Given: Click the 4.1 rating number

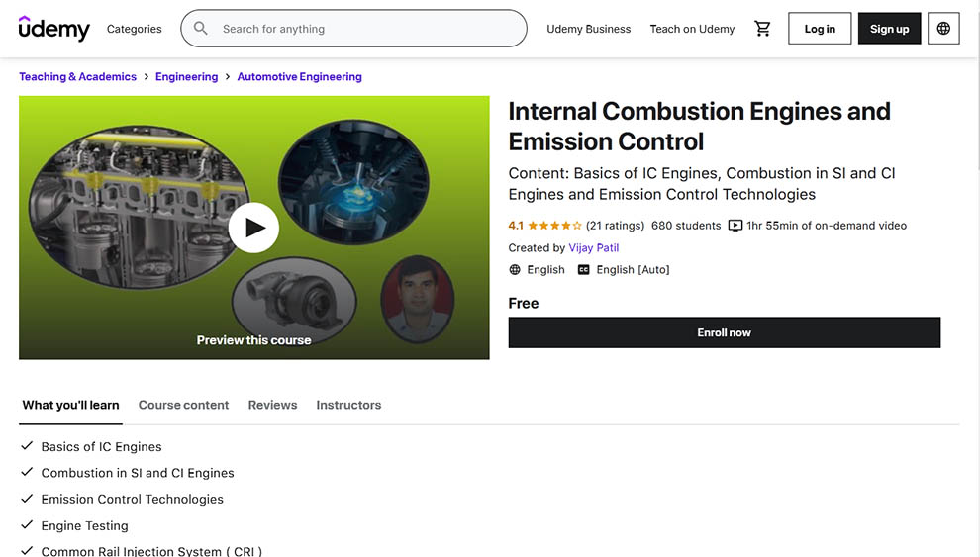Looking at the screenshot, I should point(516,226).
